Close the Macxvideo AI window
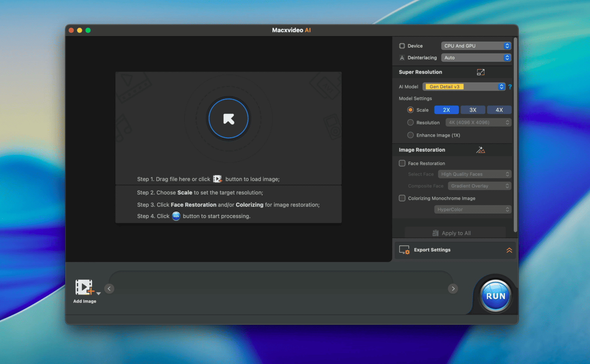590x364 pixels. (71, 30)
